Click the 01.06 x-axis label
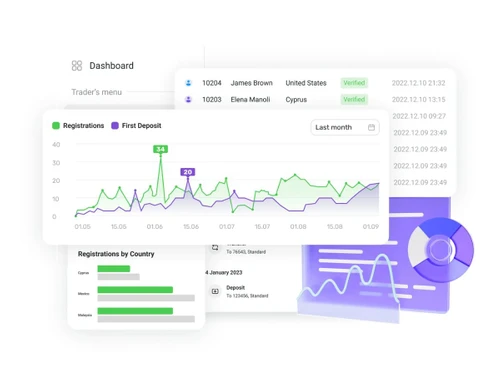The image size is (500, 375). click(x=155, y=227)
